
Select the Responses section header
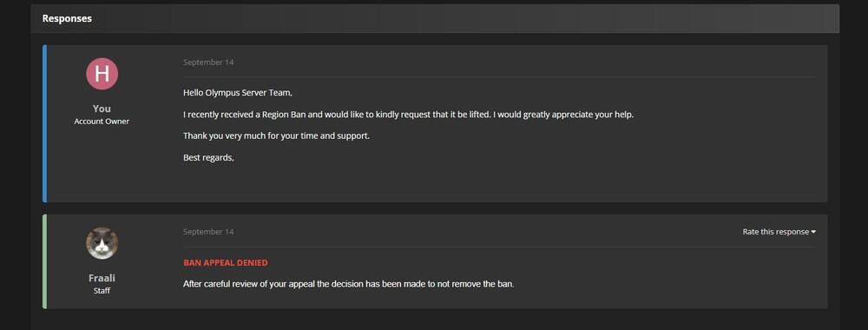click(x=67, y=18)
